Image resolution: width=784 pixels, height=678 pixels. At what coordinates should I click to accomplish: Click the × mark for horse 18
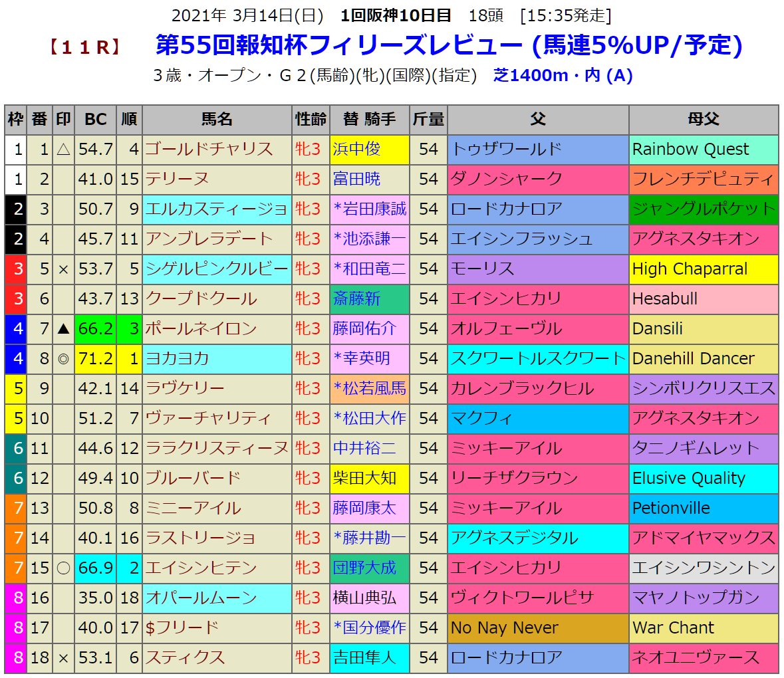(x=63, y=658)
